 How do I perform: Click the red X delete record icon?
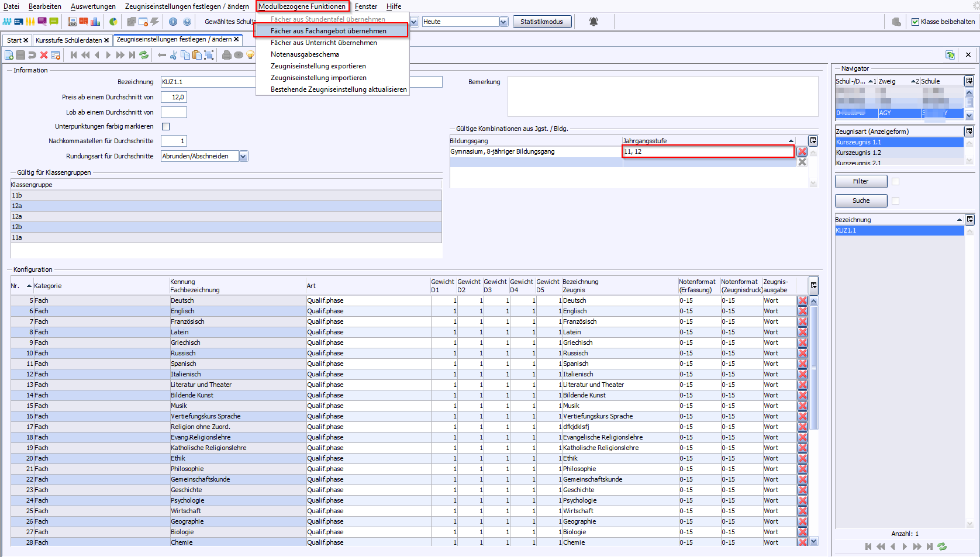click(44, 55)
